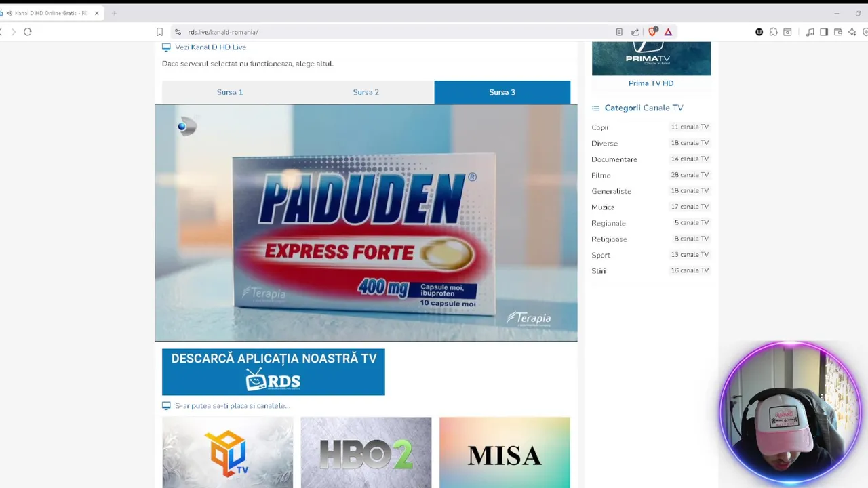Click the forward navigation arrow
This screenshot has width=868, height=488.
pyautogui.click(x=13, y=32)
